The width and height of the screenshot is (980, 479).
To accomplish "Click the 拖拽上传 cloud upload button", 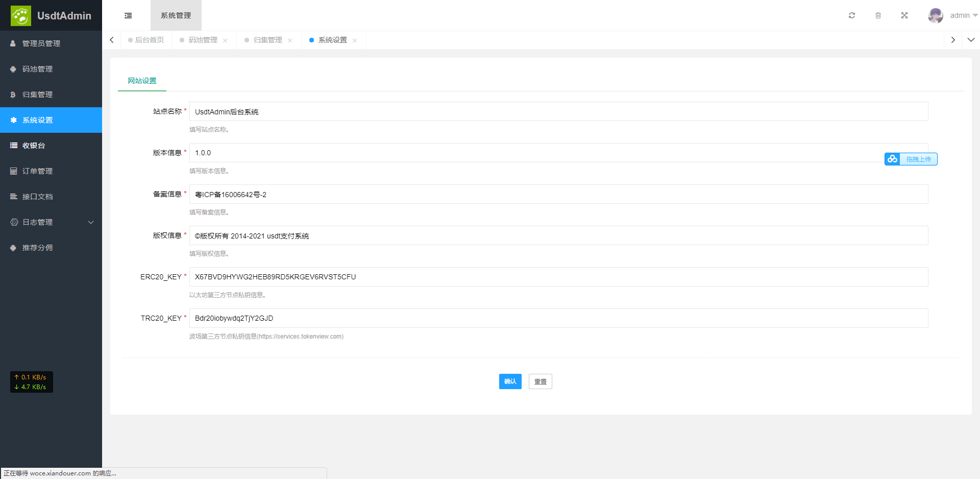I will [x=911, y=159].
